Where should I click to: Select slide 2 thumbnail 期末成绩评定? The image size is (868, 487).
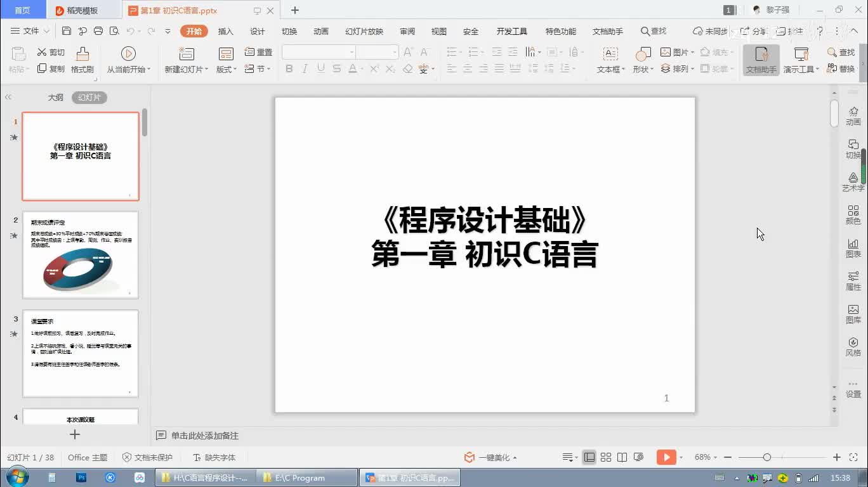[81, 255]
